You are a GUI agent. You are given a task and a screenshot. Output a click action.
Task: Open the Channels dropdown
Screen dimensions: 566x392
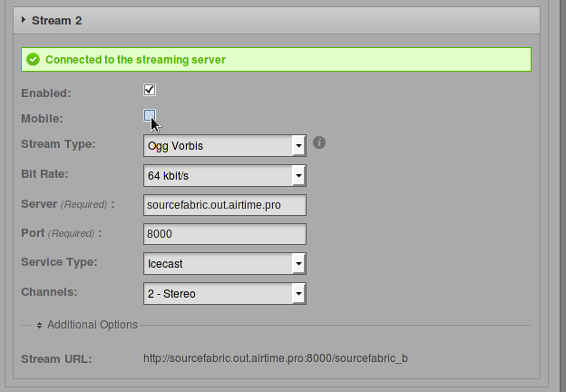point(225,293)
